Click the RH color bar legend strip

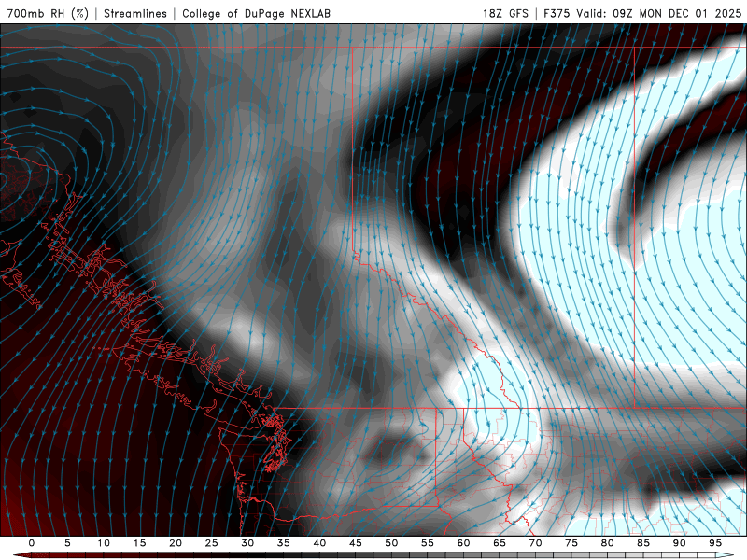[373, 555]
